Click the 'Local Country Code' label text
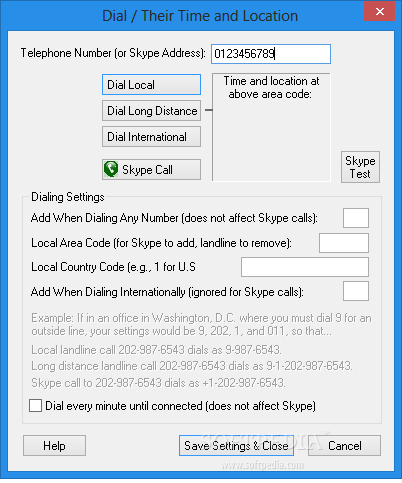The height and width of the screenshot is (483, 402). [113, 267]
